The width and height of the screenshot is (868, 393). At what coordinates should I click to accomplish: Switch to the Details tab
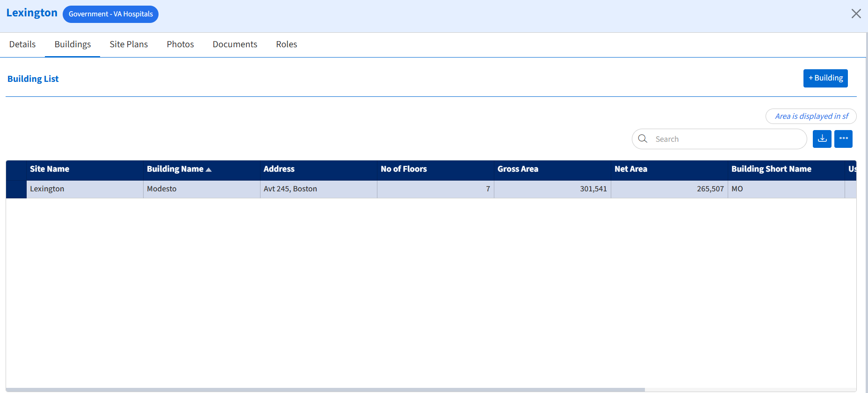(22, 44)
